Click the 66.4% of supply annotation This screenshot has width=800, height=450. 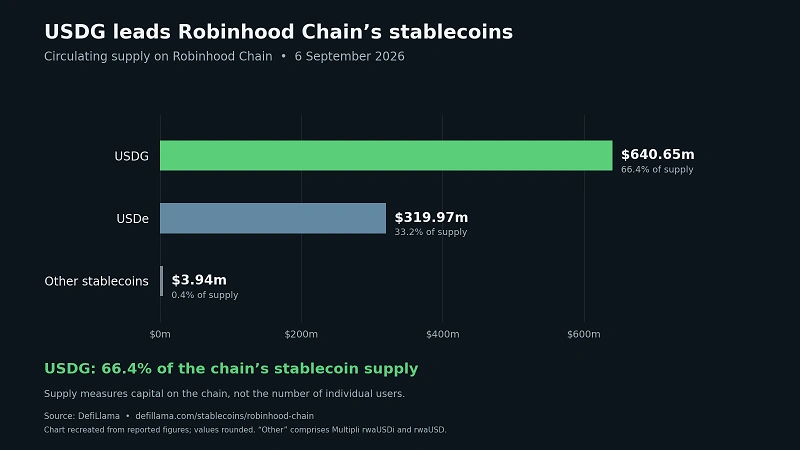657,169
